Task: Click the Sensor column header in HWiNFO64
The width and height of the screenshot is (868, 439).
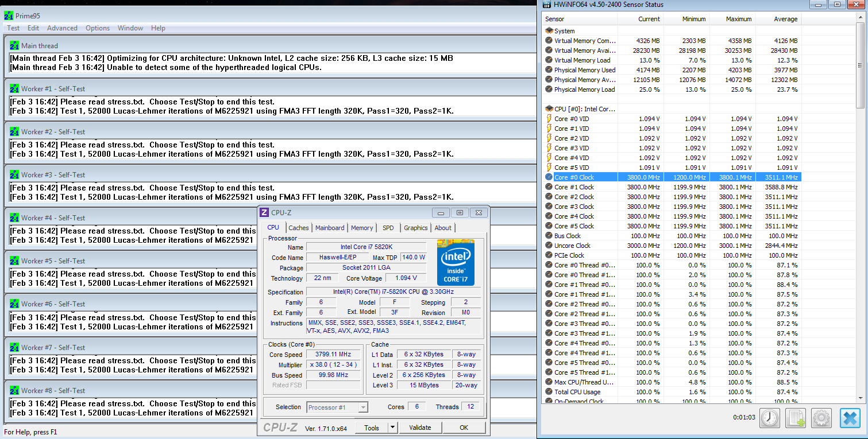Action: pyautogui.click(x=580, y=19)
